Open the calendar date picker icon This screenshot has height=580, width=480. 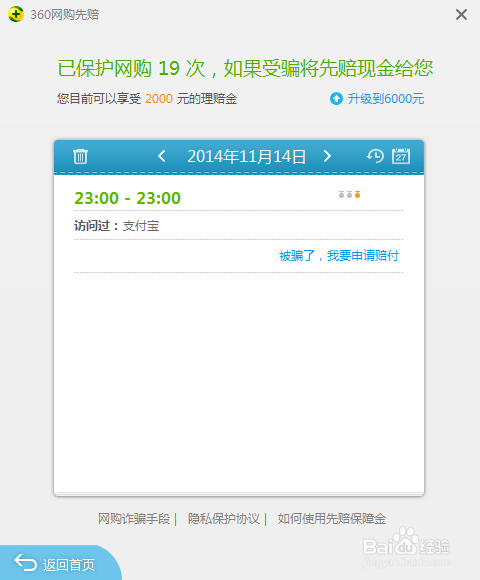tap(401, 156)
